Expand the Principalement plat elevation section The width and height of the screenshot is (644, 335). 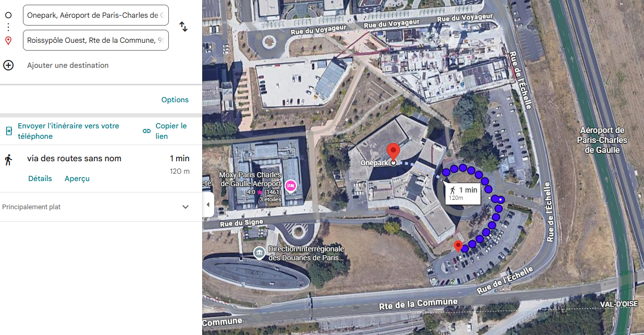click(185, 207)
